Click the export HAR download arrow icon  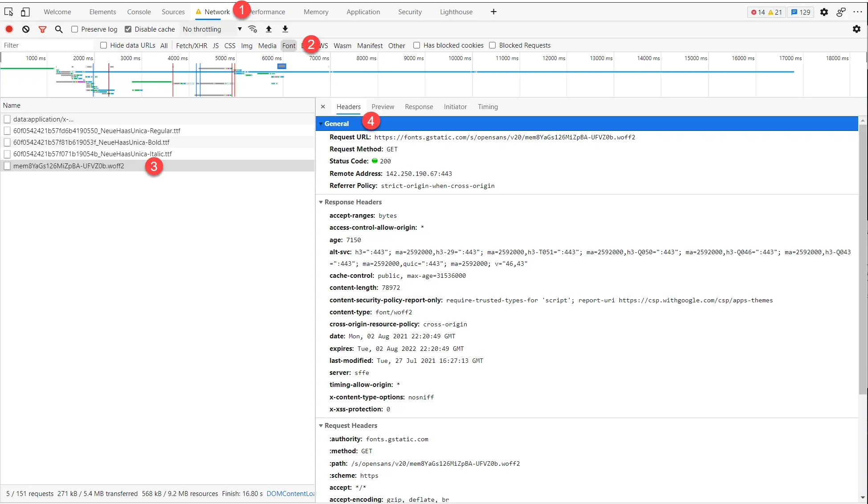pyautogui.click(x=285, y=29)
